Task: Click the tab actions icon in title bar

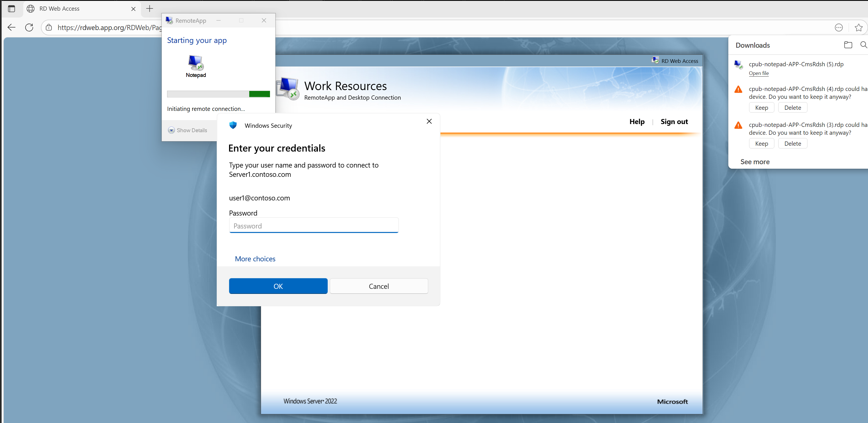Action: 11,9
